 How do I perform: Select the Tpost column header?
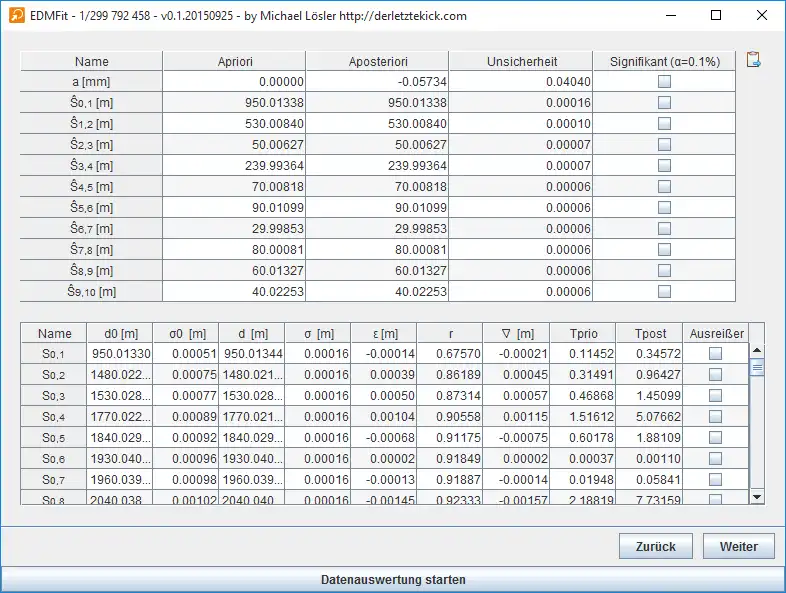(650, 333)
